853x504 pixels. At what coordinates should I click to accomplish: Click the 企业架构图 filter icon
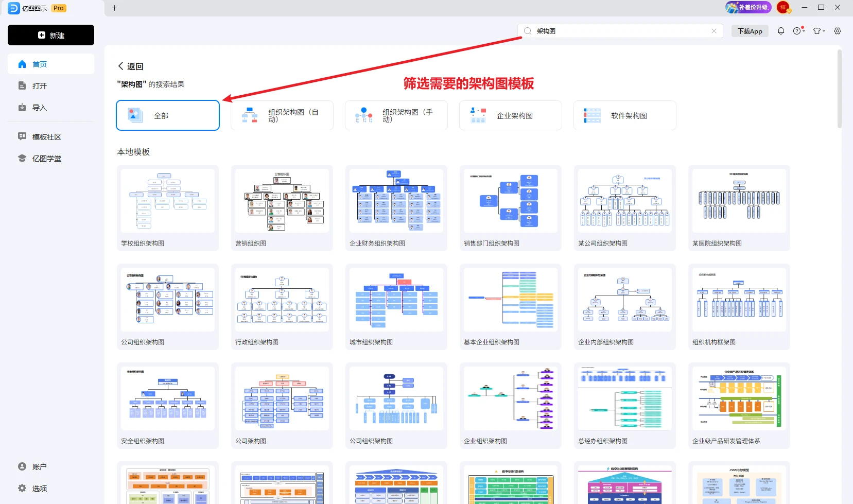[478, 115]
